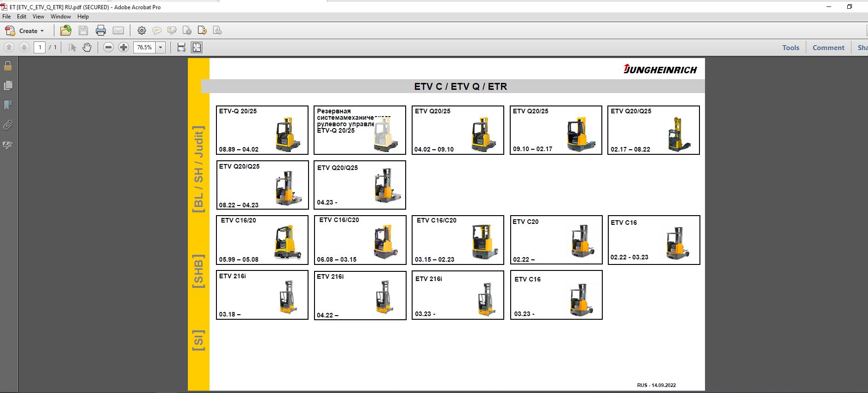Open the settings gear icon
Image resolution: width=868 pixels, height=393 pixels.
[x=142, y=31]
